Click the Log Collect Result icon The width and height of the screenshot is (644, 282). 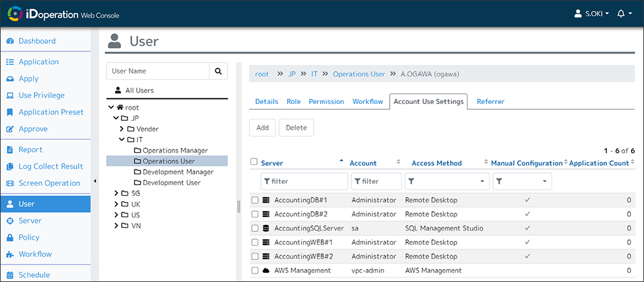pos(10,166)
